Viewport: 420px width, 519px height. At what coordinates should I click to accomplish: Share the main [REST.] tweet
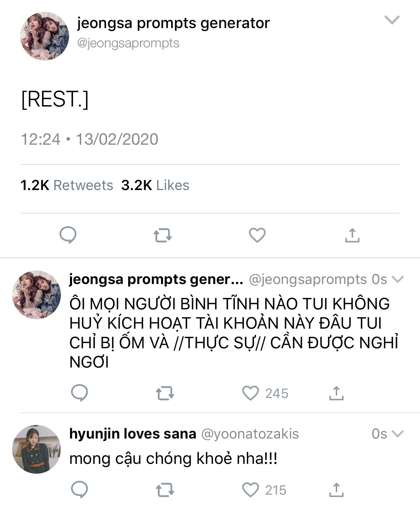352,235
